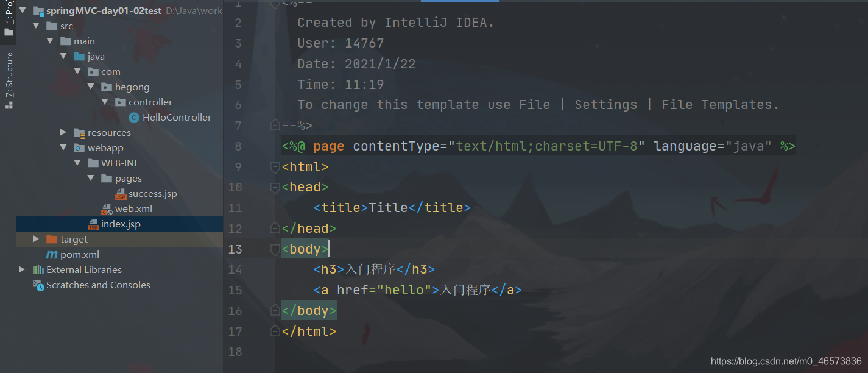Viewport: 868px width, 373px height.
Task: Click the web.xml file icon
Action: 107,209
